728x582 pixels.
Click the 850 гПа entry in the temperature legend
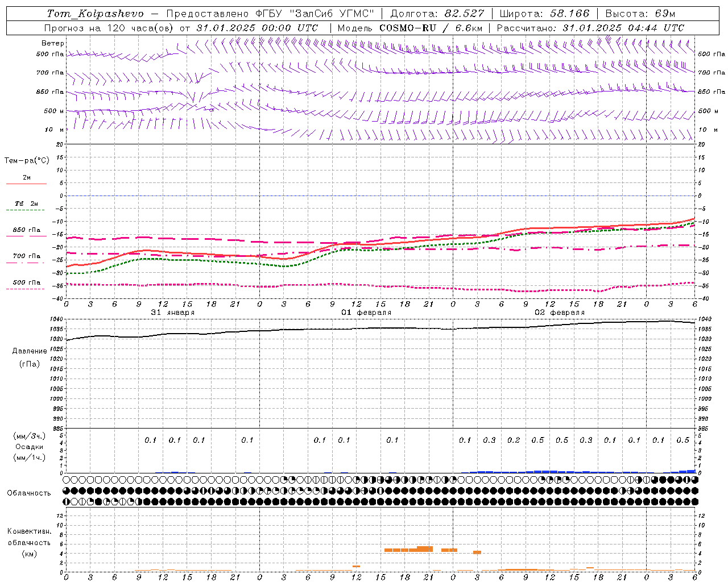(x=27, y=230)
